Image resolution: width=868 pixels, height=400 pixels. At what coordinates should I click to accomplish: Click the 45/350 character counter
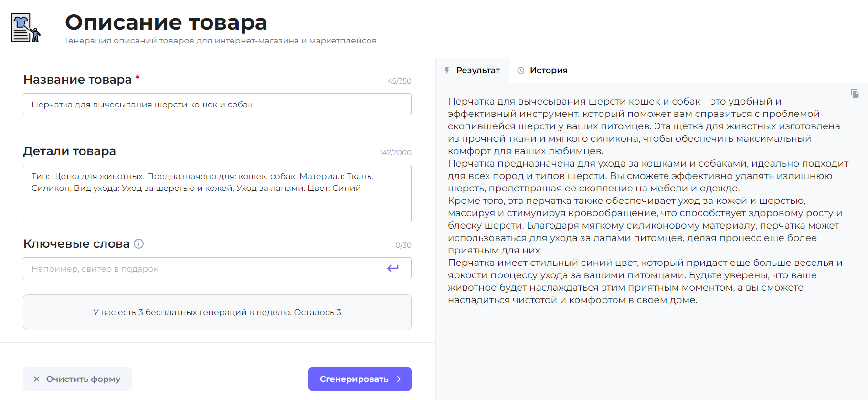(399, 81)
